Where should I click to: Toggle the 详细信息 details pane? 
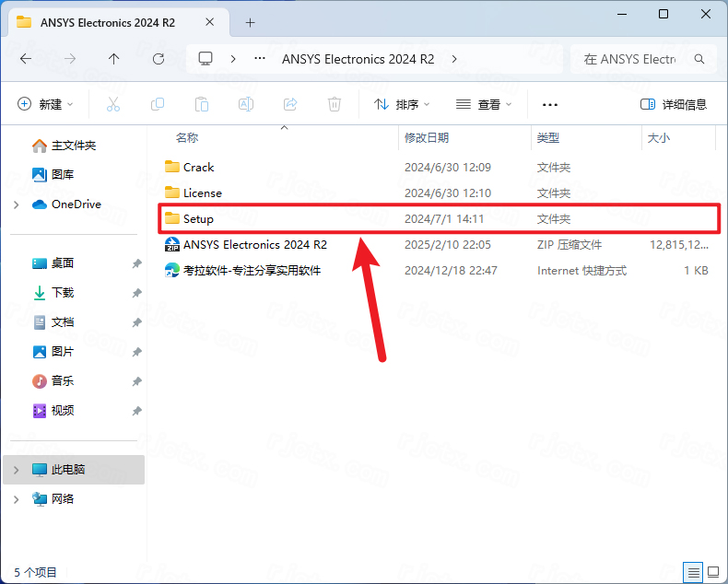(674, 105)
